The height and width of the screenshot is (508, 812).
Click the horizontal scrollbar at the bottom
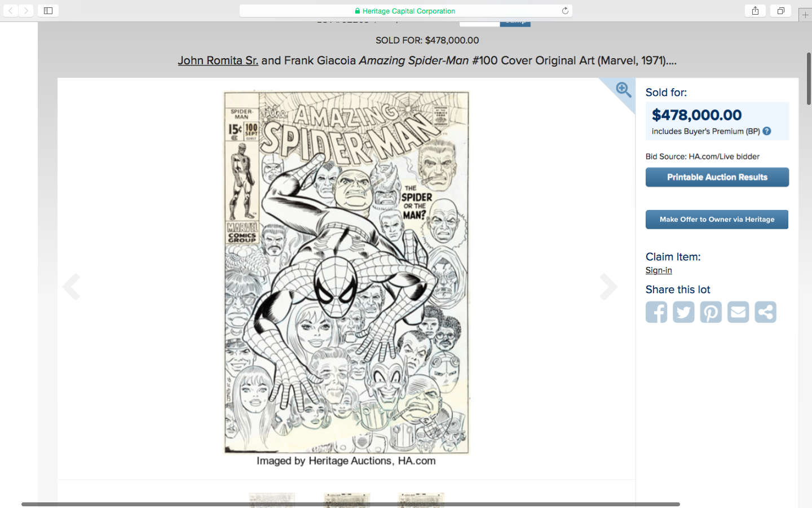point(351,504)
